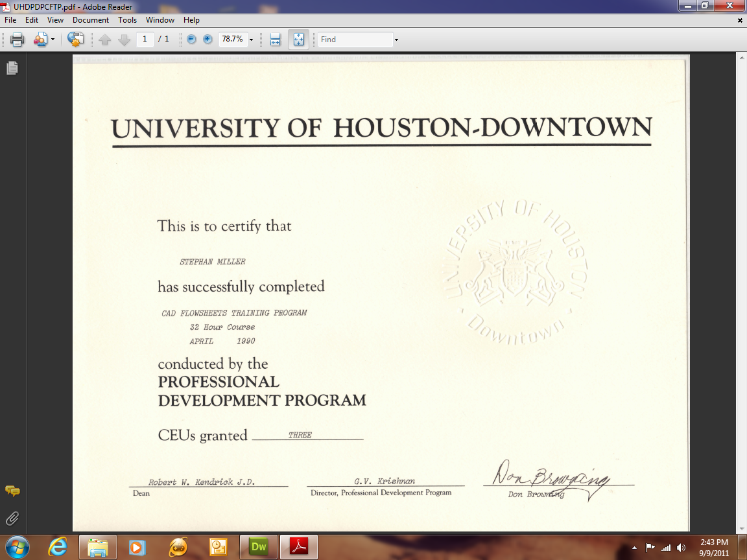Zoom in with plus button

207,39
